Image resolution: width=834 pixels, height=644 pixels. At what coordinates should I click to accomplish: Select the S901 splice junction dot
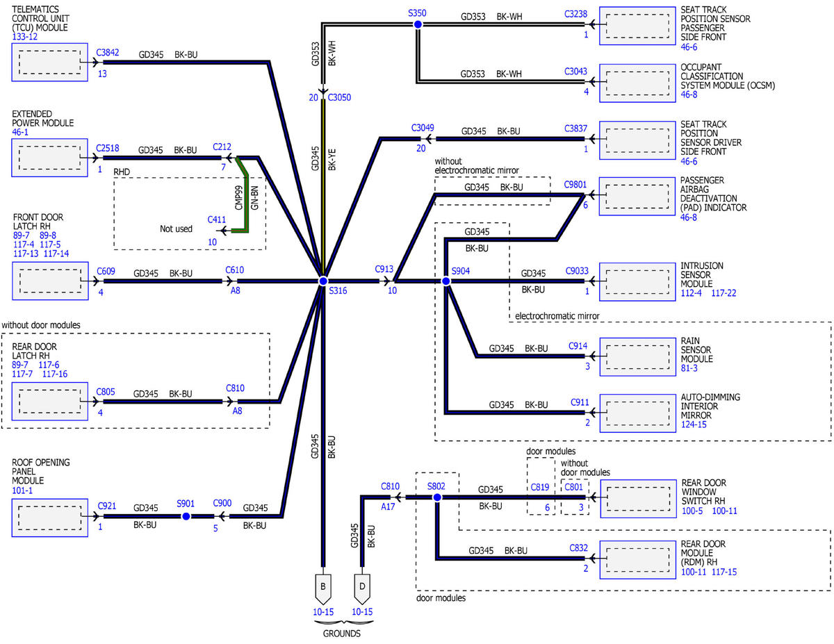click(x=186, y=516)
